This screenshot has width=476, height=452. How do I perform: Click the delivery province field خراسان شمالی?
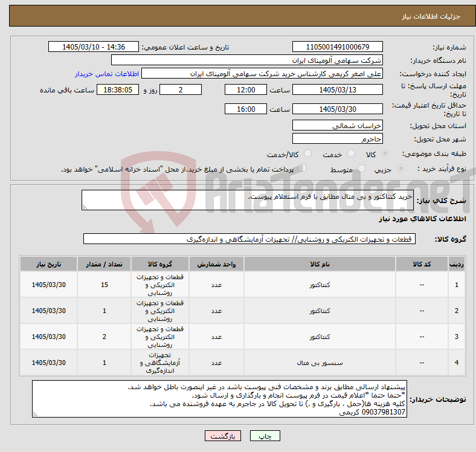(337, 125)
